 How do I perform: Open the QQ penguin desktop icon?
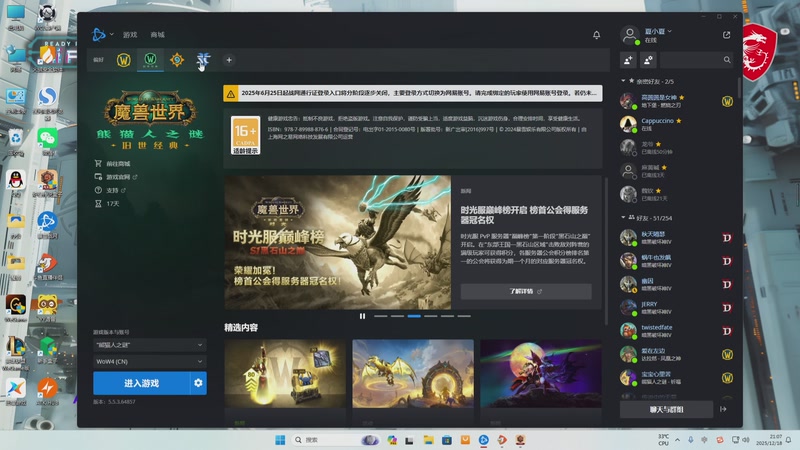[x=16, y=183]
